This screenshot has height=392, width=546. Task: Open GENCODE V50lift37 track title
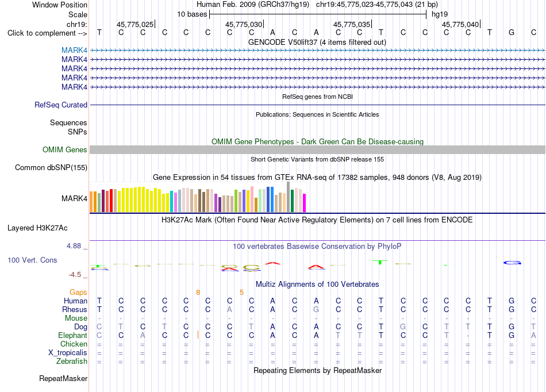pos(317,43)
